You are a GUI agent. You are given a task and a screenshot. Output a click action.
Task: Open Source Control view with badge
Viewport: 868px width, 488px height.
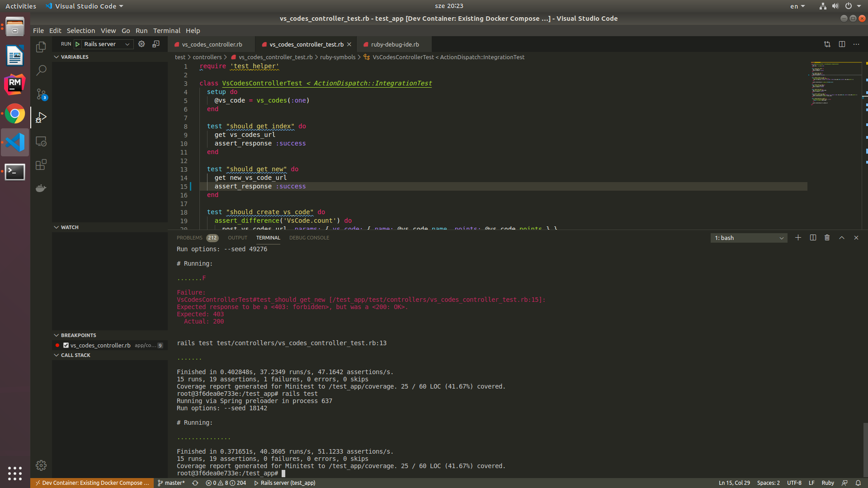point(41,94)
